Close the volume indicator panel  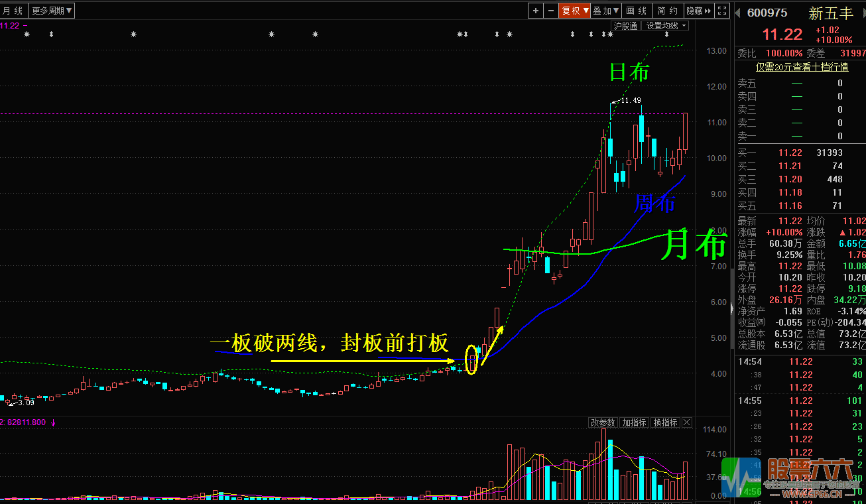tap(687, 422)
